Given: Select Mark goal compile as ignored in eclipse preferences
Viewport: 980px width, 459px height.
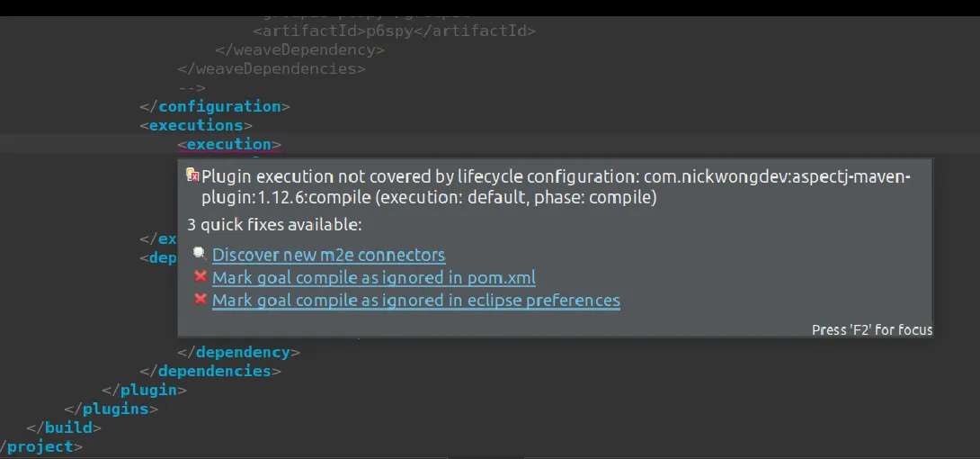Looking at the screenshot, I should 415,300.
